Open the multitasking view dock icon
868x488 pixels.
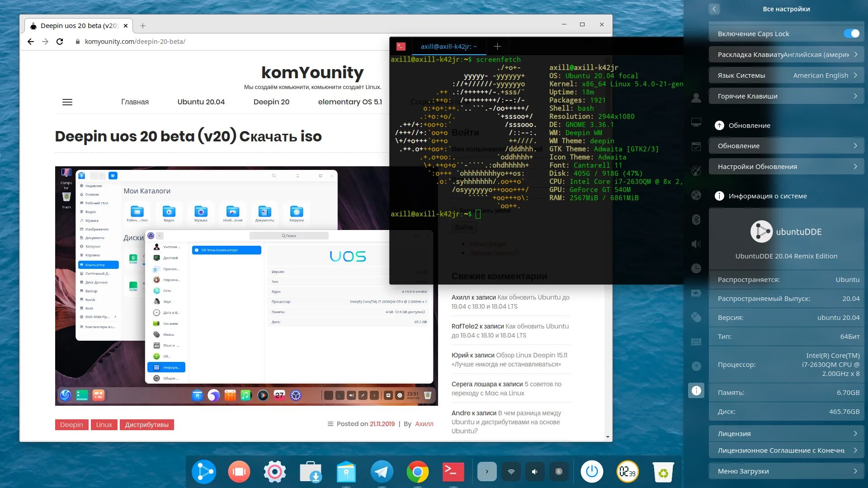(239, 472)
